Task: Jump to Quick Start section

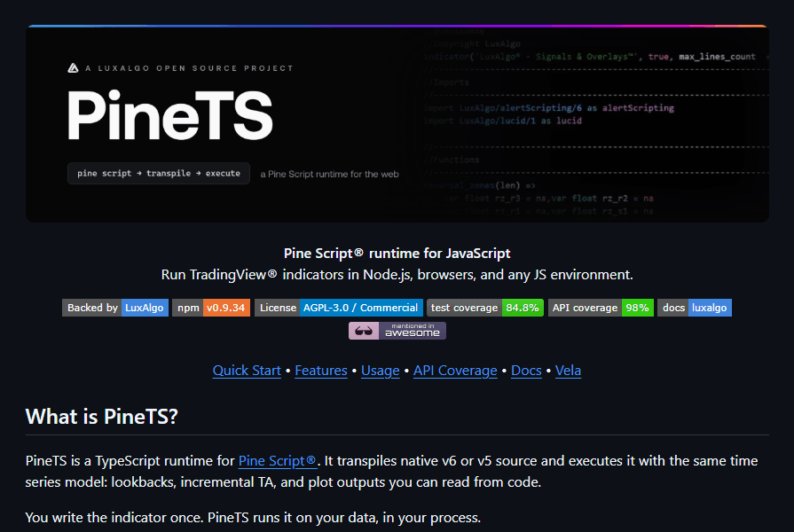Action: [x=247, y=371]
